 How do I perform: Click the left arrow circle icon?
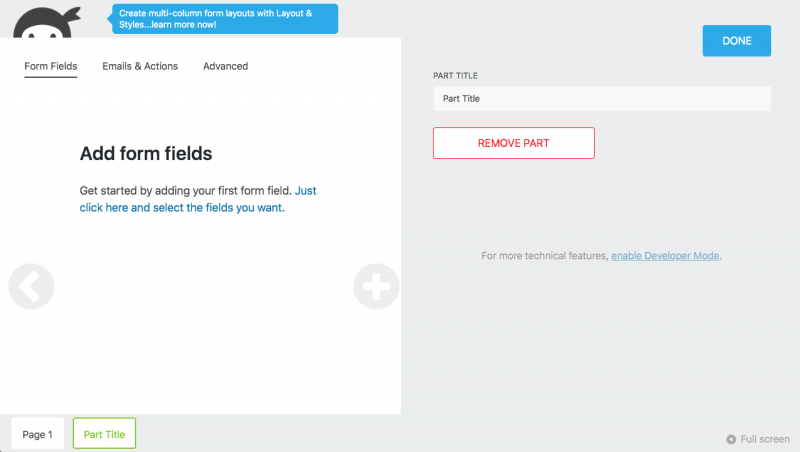coord(31,286)
